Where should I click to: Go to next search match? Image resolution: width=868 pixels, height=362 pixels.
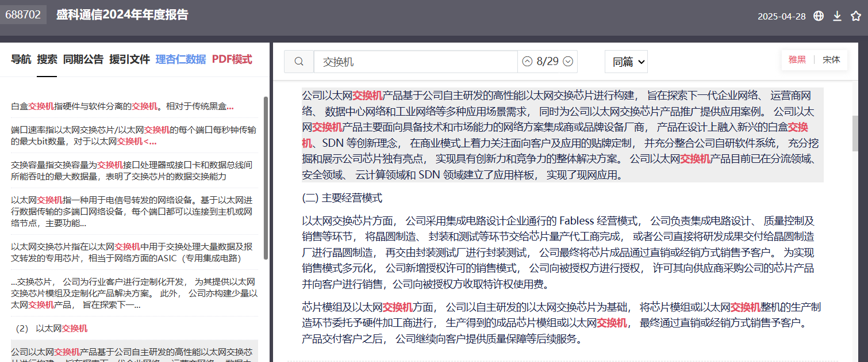pos(568,62)
